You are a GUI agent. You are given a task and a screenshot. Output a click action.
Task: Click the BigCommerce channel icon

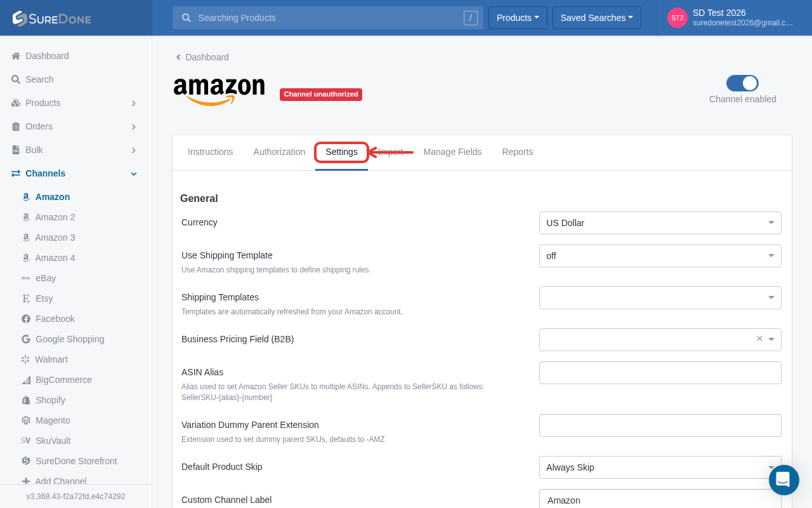[26, 380]
